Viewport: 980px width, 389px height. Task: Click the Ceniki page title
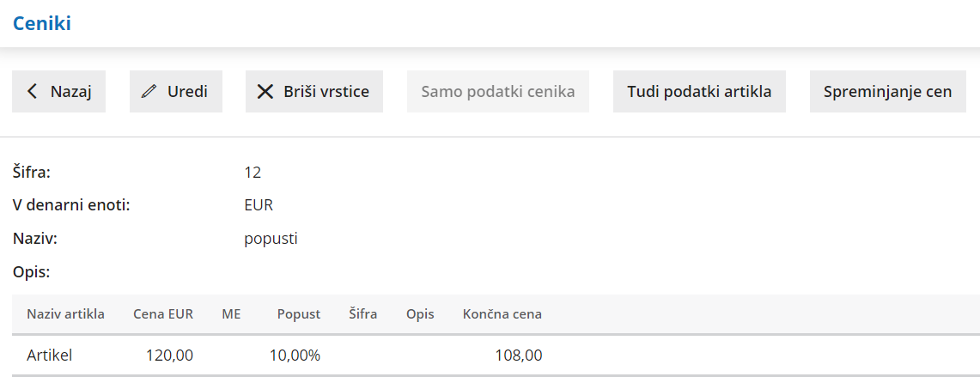coord(42,24)
